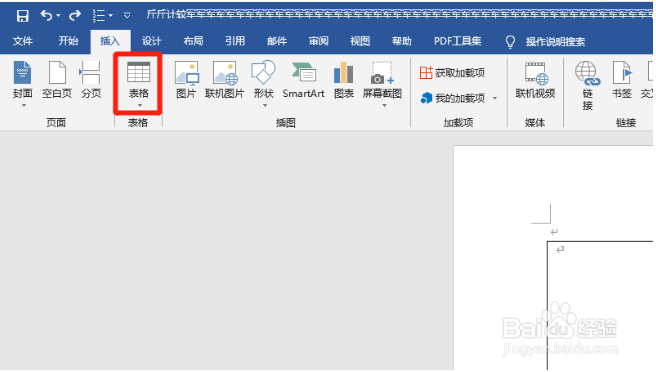Screen dimensions: 656x372
Task: Expand the 我的加载项 dropdown arrow
Action: (495, 98)
